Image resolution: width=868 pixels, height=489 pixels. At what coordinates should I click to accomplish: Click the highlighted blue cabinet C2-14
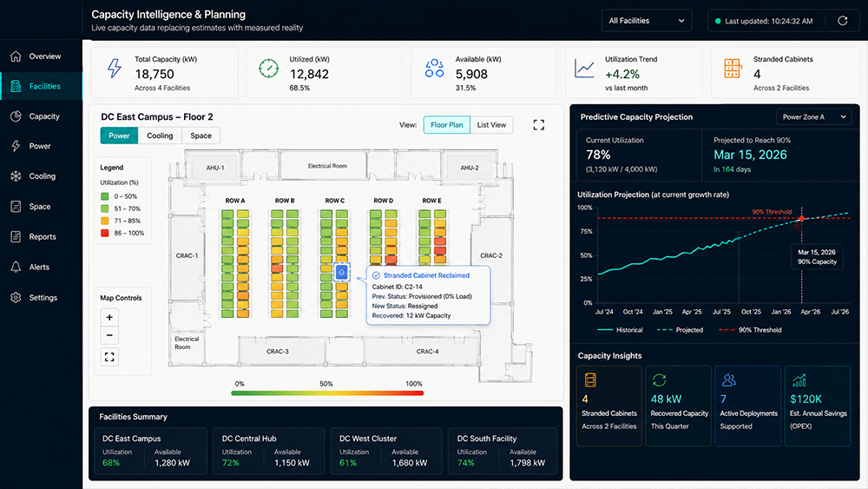pos(341,272)
